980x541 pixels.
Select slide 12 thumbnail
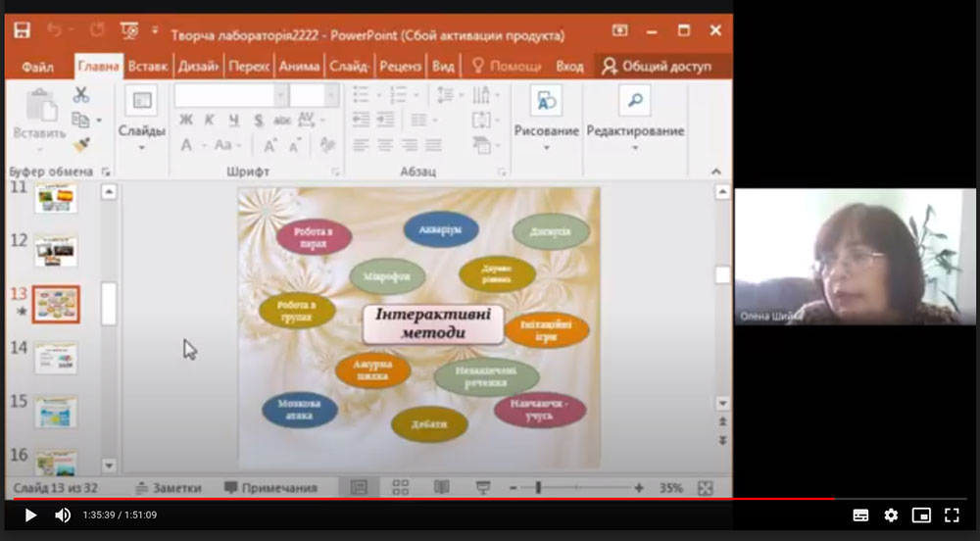(x=56, y=251)
